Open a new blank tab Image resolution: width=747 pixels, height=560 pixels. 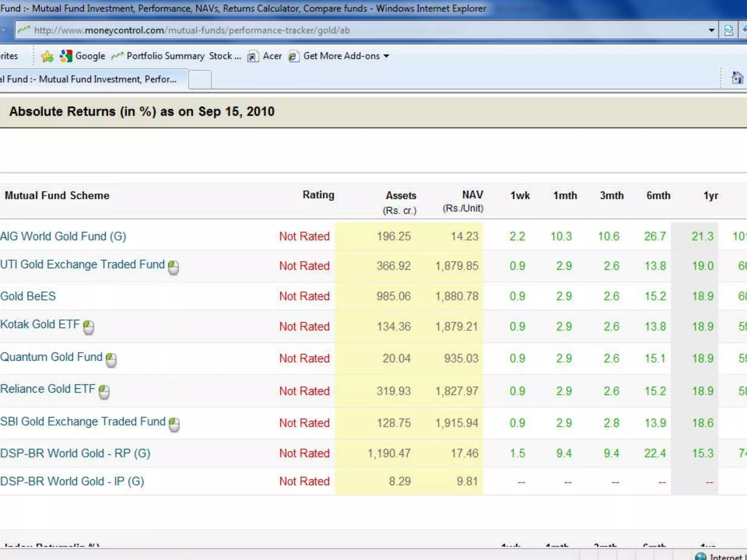click(200, 79)
